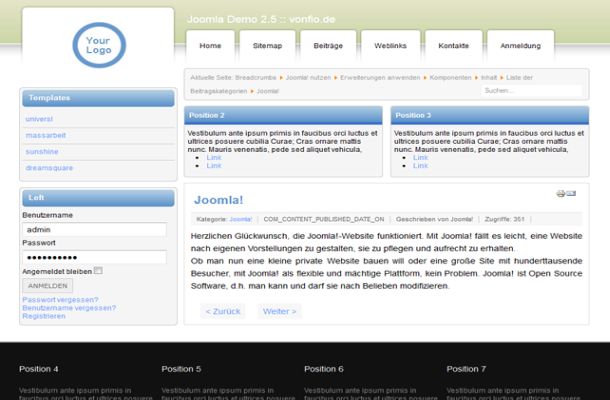610x400 pixels.
Task: Click the Weiter > button
Action: [279, 311]
